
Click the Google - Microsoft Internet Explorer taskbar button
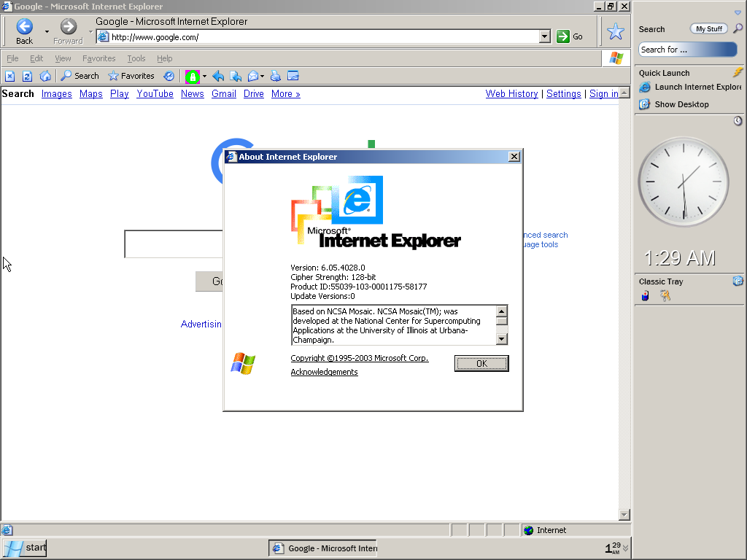[x=322, y=548]
